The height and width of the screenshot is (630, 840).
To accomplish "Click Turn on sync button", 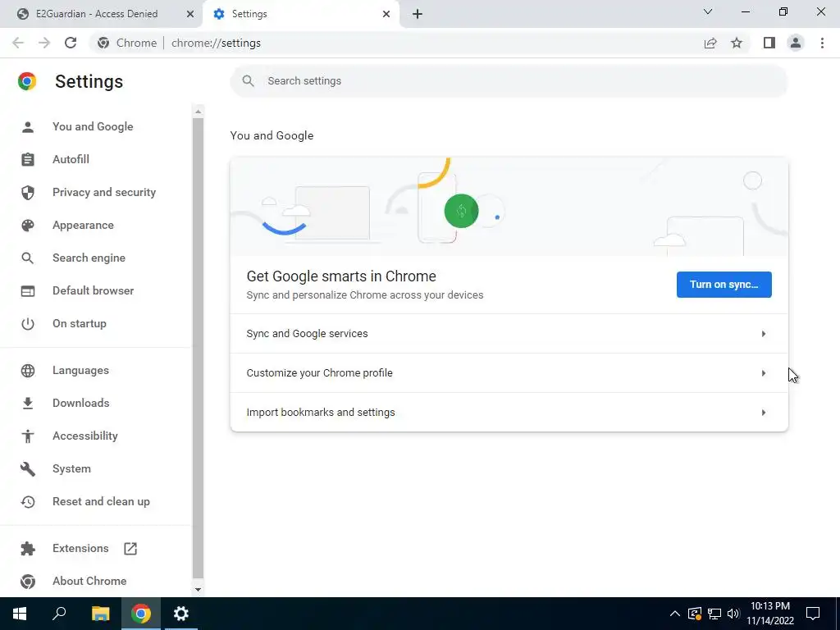I will (724, 285).
